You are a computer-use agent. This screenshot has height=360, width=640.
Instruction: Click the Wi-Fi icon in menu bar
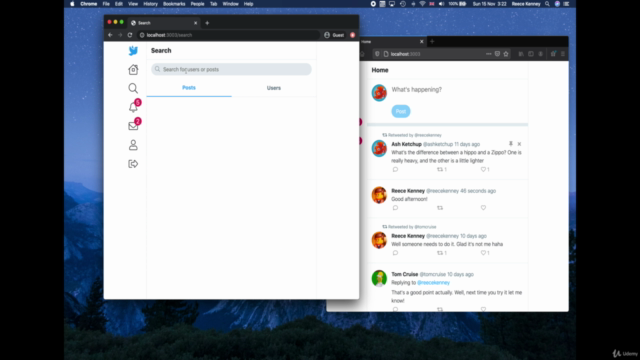422,4
